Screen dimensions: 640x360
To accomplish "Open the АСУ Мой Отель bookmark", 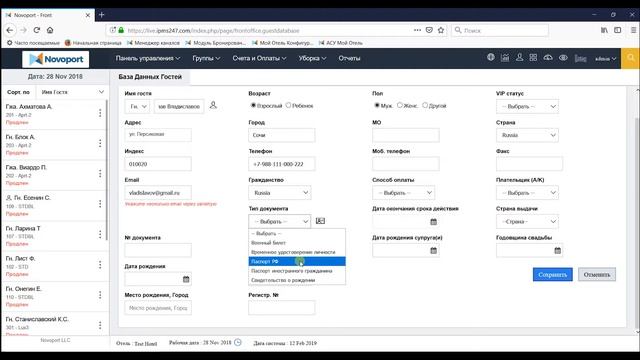I will point(340,42).
